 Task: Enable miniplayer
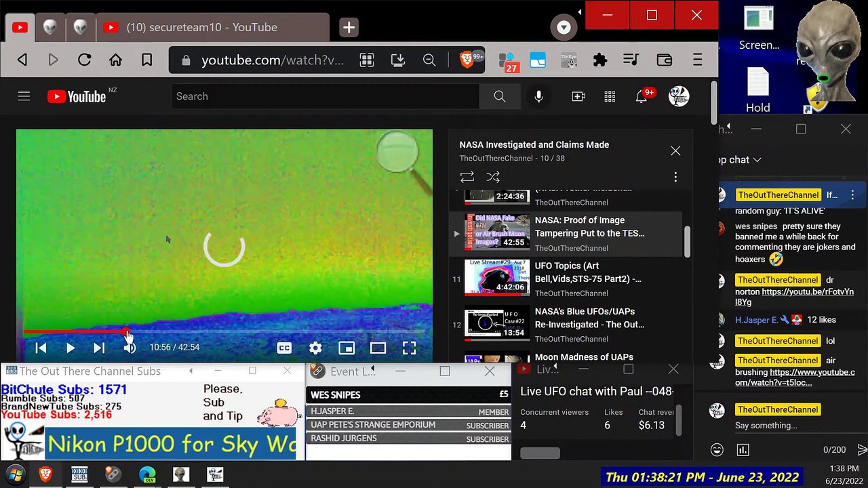(347, 348)
